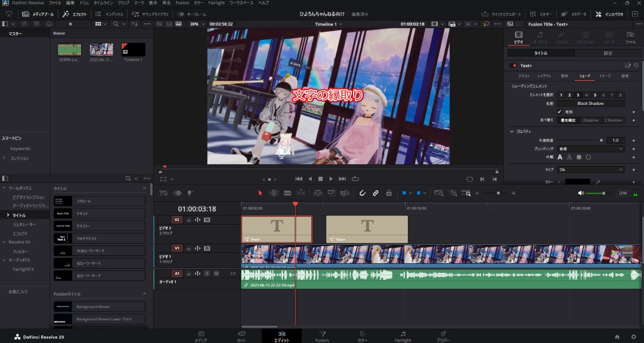Select the arrow Selection Mode tool
This screenshot has height=343, width=644.
(x=260, y=193)
